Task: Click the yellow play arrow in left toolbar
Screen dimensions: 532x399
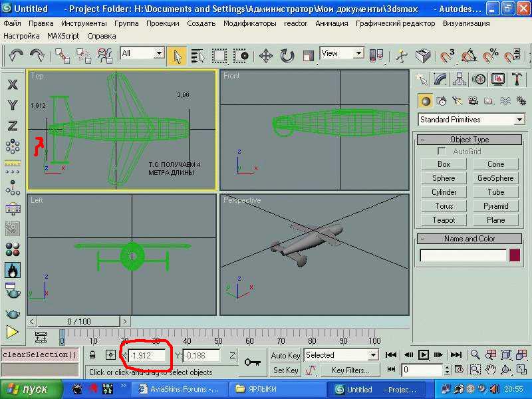Action: (x=12, y=332)
